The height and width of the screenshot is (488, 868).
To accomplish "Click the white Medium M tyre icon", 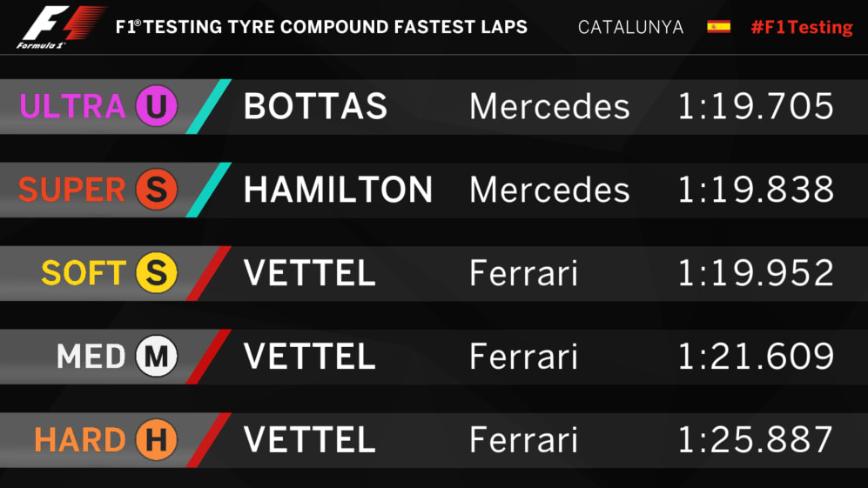I will click(157, 357).
